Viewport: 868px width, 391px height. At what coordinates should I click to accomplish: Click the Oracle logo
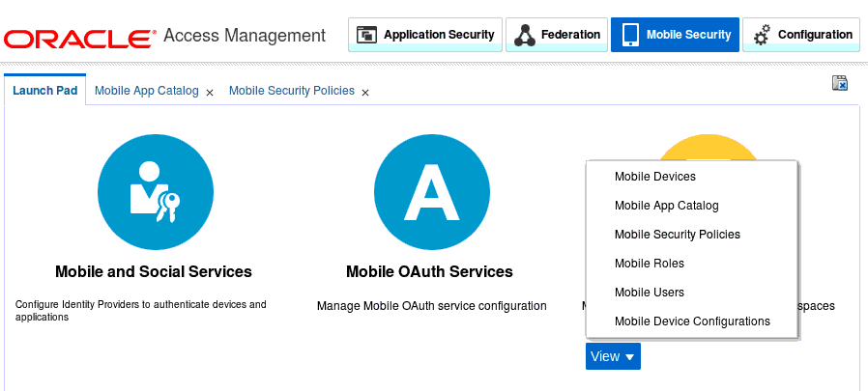pyautogui.click(x=79, y=39)
